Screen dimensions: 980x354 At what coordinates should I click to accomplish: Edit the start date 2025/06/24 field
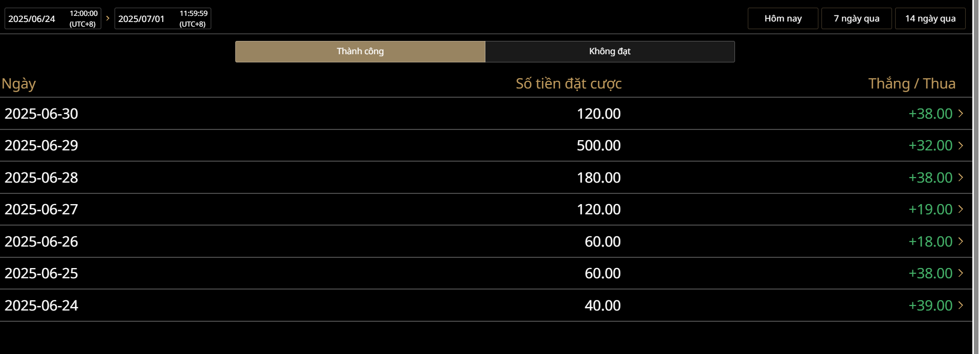(53, 19)
